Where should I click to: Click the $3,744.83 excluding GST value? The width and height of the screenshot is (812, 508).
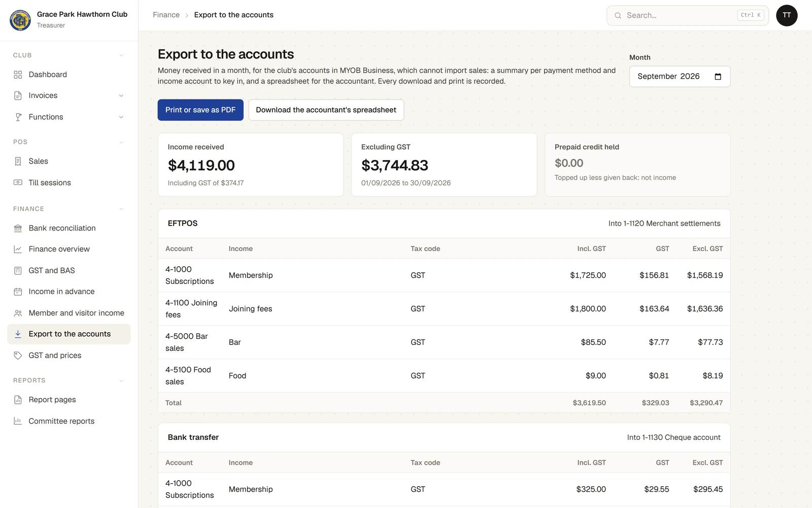(395, 165)
